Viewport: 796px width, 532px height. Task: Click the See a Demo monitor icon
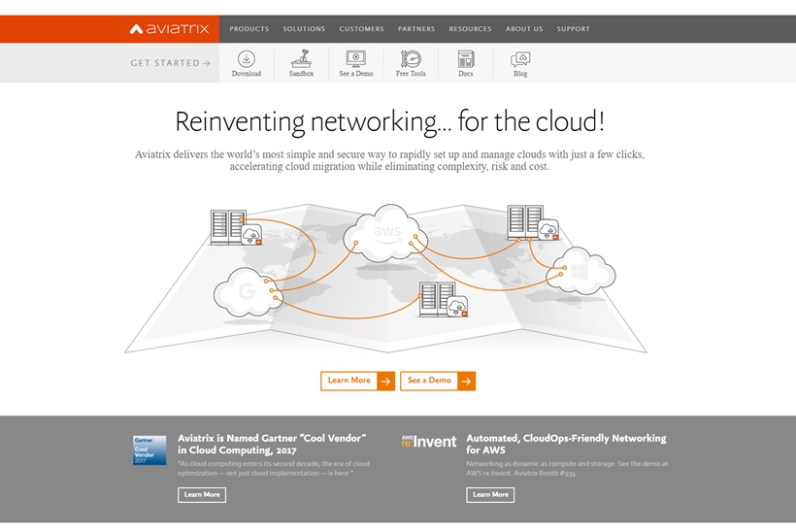click(356, 59)
